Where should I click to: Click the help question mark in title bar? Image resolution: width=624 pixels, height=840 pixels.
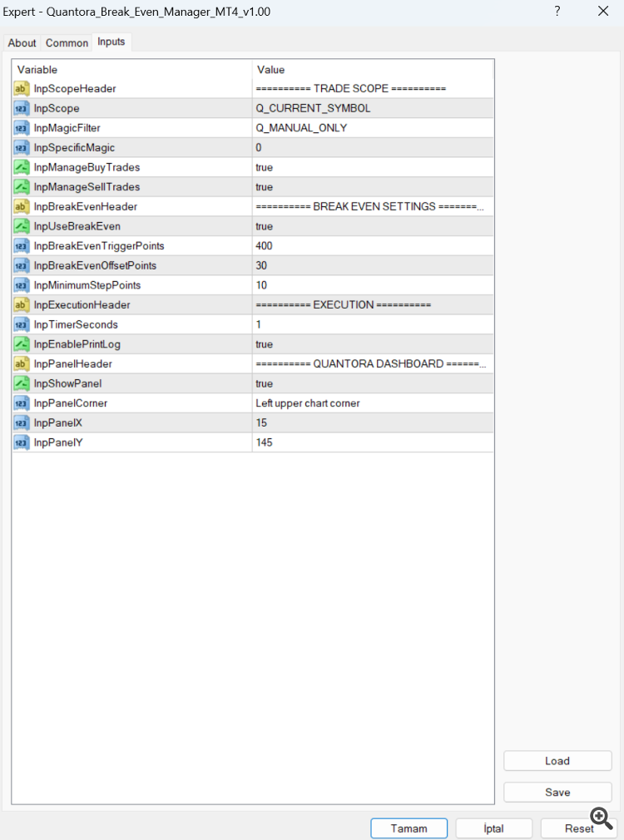coord(557,12)
